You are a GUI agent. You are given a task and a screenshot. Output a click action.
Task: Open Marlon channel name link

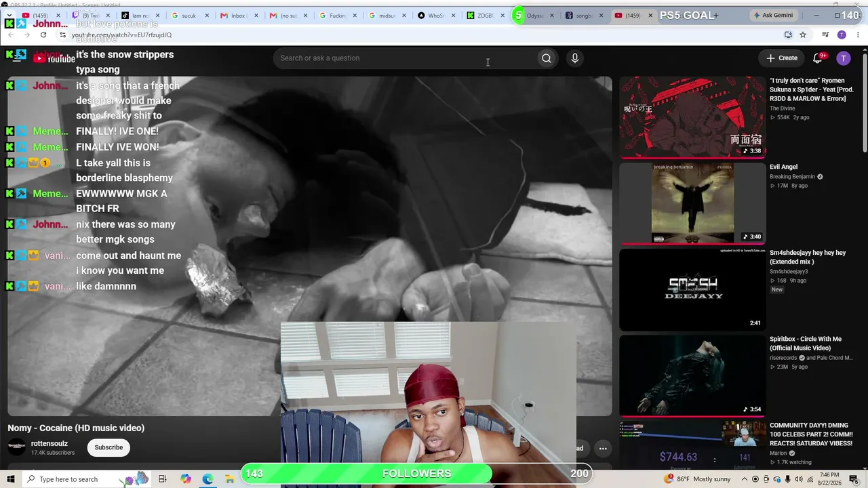point(778,453)
